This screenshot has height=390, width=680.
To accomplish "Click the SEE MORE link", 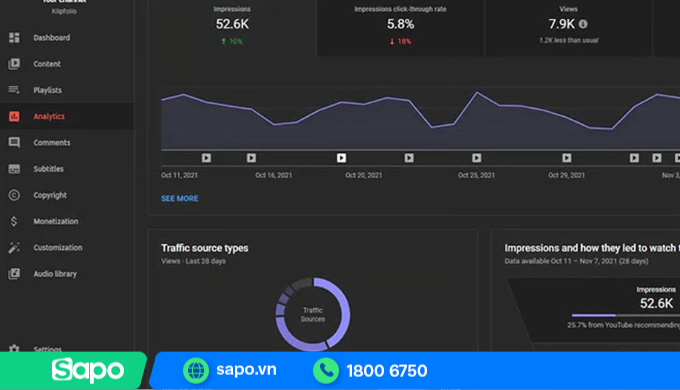I will point(180,198).
